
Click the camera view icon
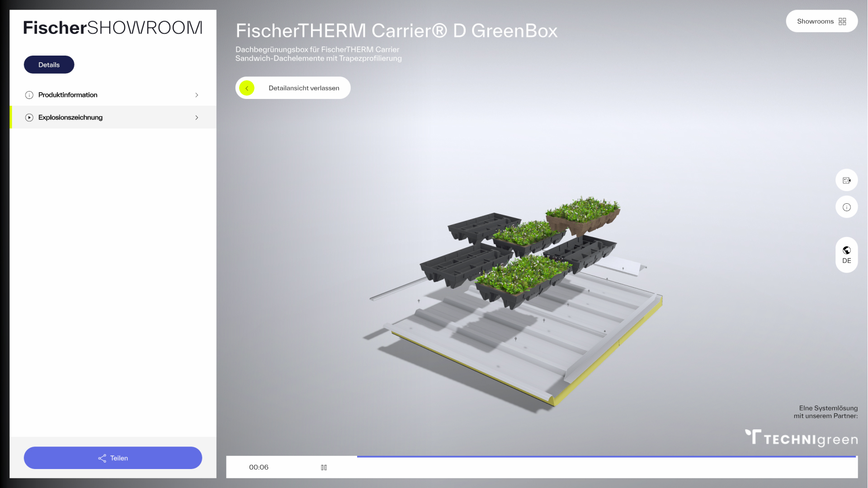(846, 180)
